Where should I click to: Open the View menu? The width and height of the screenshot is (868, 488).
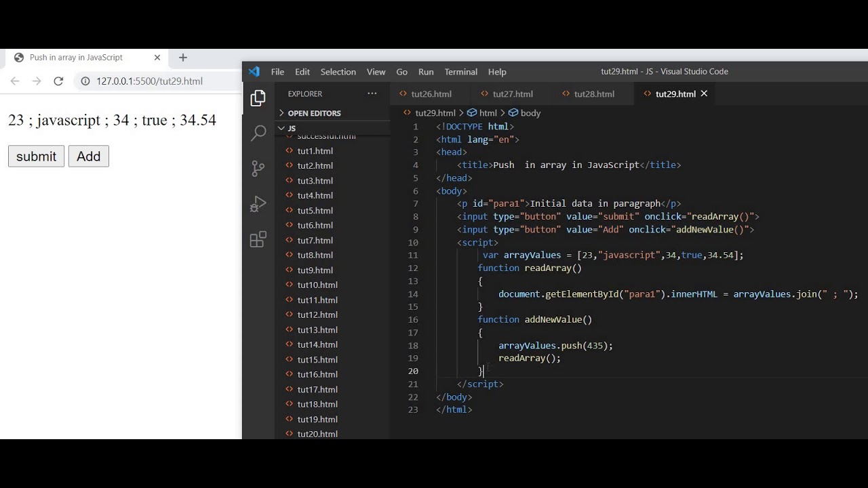pos(376,72)
